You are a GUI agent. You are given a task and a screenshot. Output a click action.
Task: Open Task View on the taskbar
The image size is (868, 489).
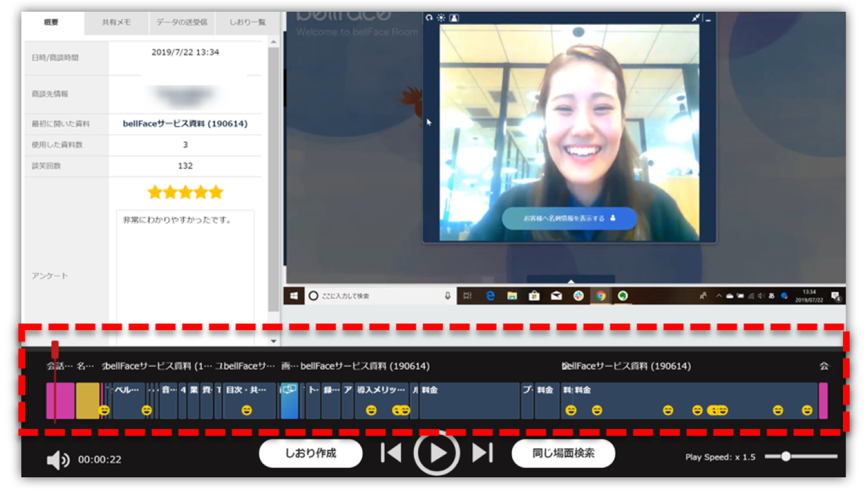pyautogui.click(x=467, y=296)
